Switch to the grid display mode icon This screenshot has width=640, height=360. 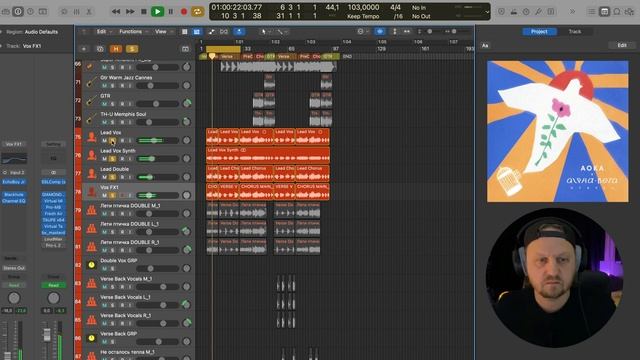pos(184,31)
